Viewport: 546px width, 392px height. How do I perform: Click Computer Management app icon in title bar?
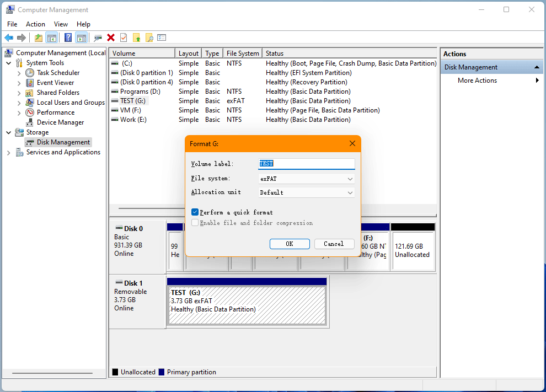pyautogui.click(x=10, y=10)
